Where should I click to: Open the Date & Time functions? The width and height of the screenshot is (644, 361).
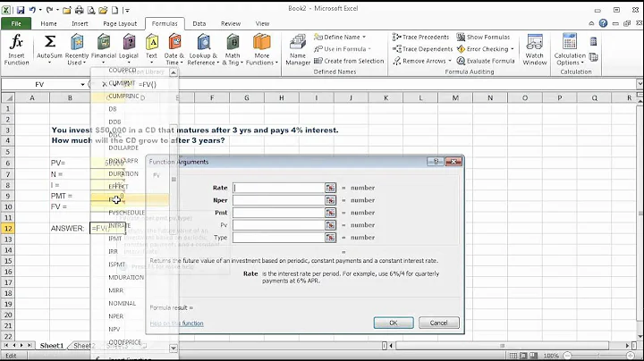[174, 50]
